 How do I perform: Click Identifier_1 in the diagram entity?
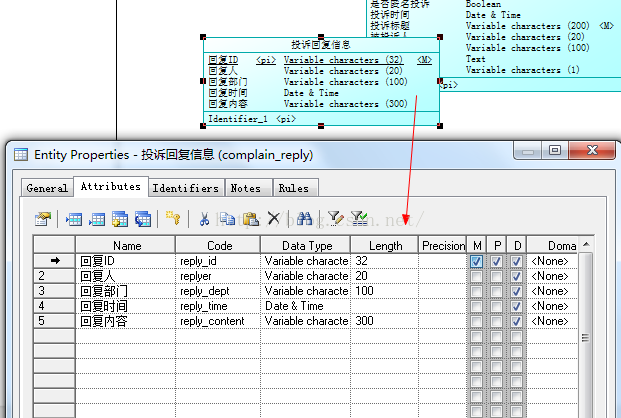(238, 118)
